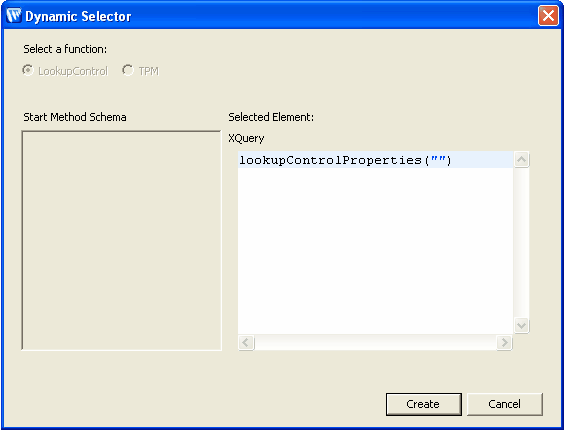The height and width of the screenshot is (430, 564).
Task: Click the XQuery scroll right arrow
Action: [504, 342]
